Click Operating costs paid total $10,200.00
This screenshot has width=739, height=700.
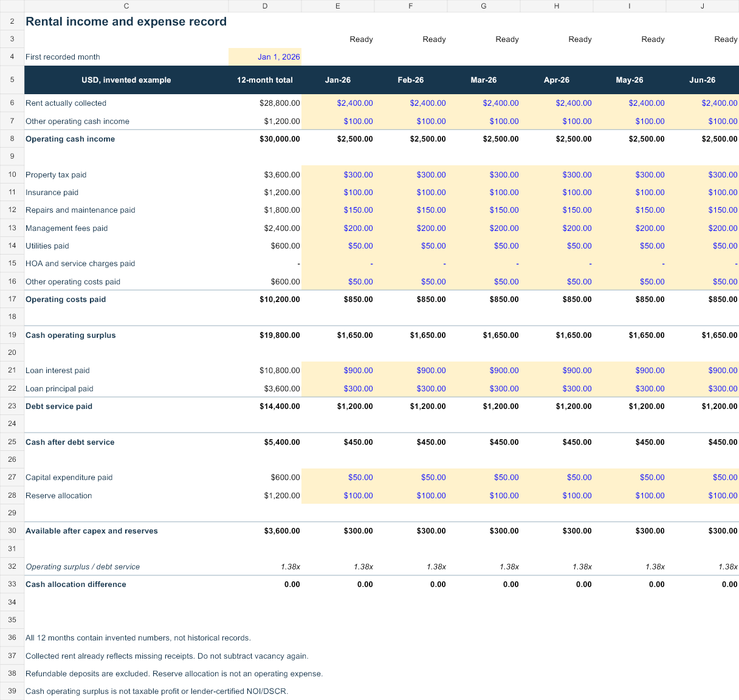(x=265, y=300)
